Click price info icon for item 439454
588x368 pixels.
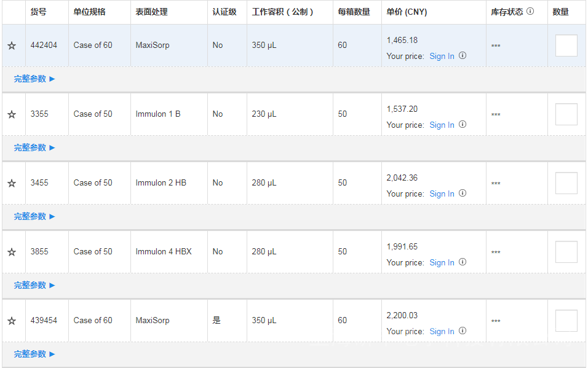(463, 331)
